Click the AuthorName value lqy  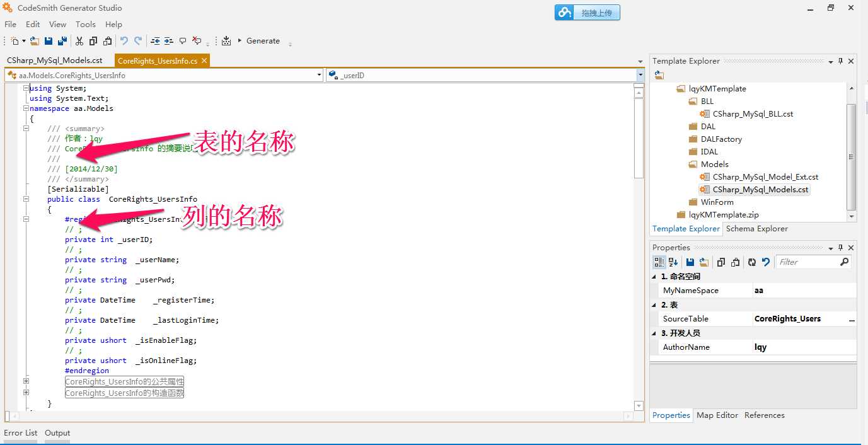(x=804, y=347)
